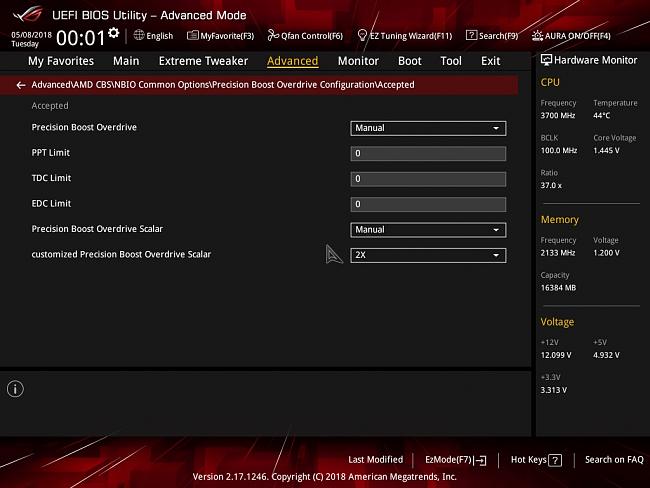Screen dimensions: 650x488
Task: Click the EDC Limit input field
Action: point(428,204)
